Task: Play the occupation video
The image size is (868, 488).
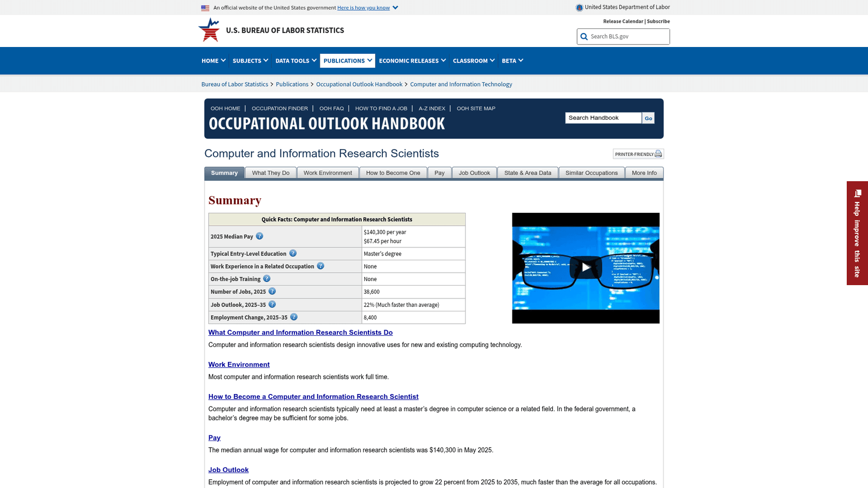Action: click(x=585, y=267)
